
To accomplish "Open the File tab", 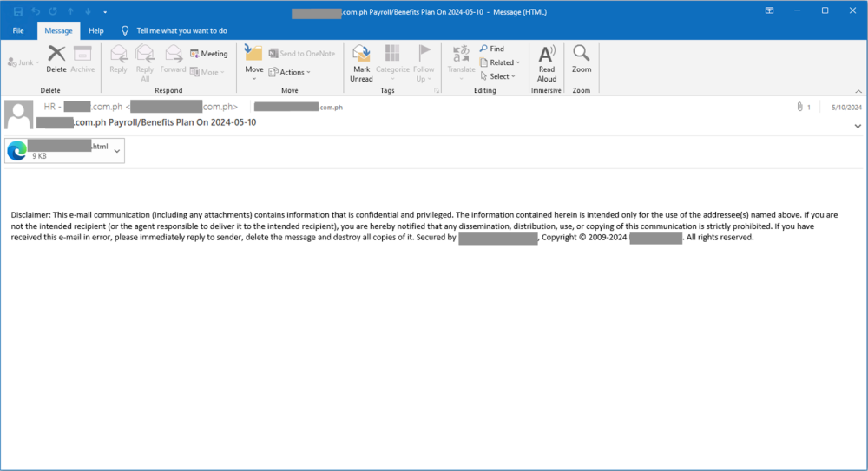I will pos(18,30).
